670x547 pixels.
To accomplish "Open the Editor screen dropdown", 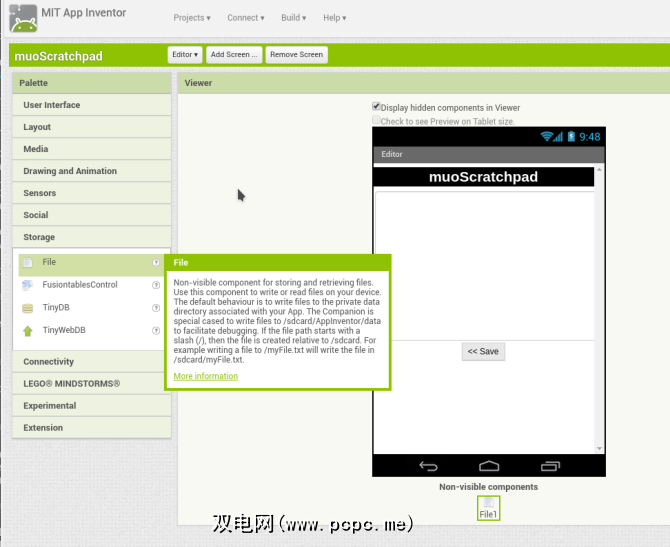I will (185, 55).
